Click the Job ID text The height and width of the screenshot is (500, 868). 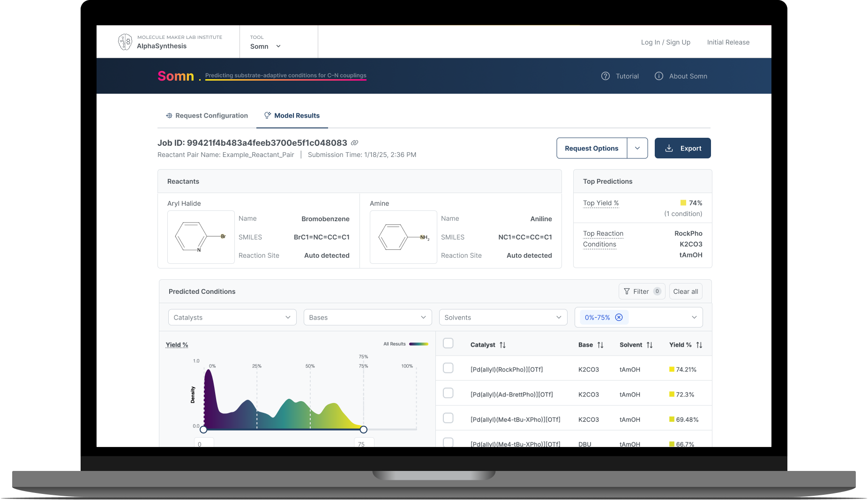tap(252, 143)
